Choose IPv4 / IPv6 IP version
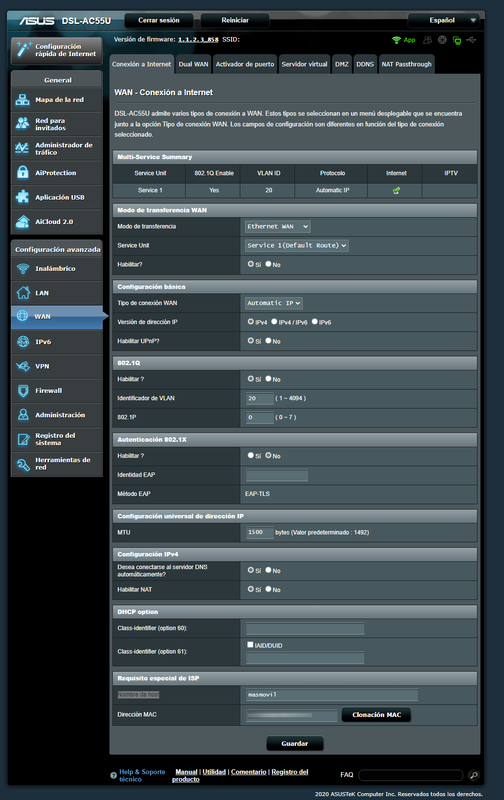This screenshot has height=800, width=504. click(274, 321)
